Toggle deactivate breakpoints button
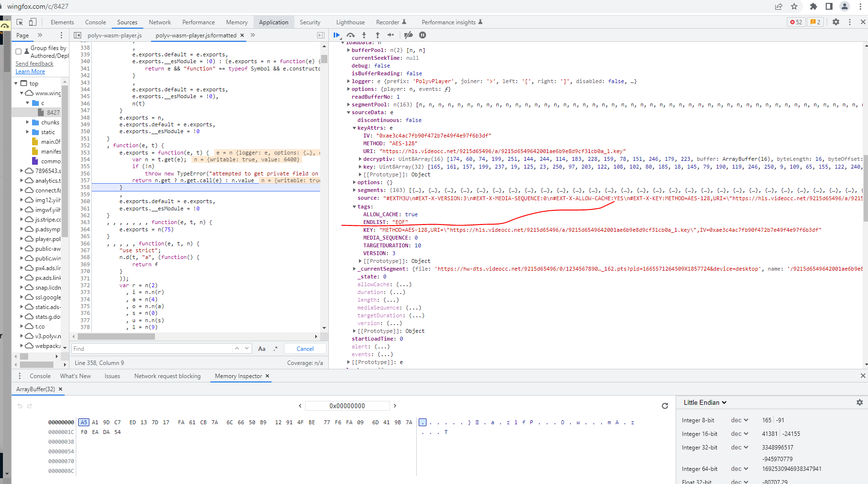 tap(408, 35)
